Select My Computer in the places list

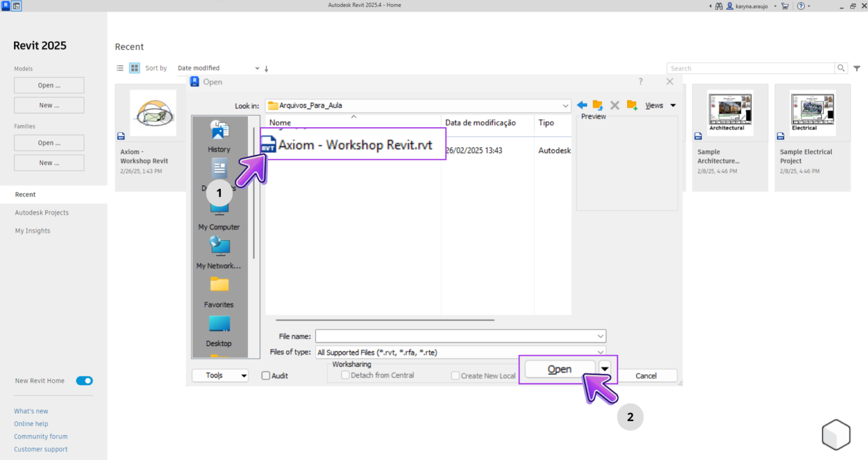click(x=219, y=218)
